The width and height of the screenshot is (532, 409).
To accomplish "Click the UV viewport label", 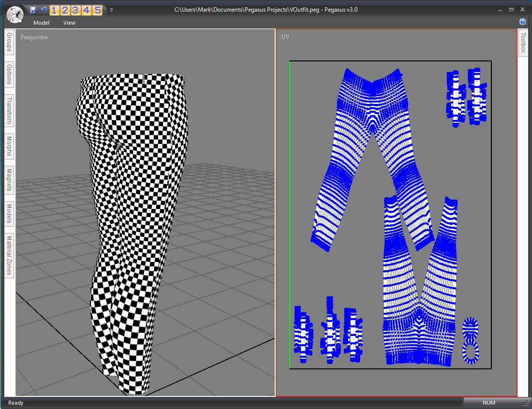I will click(285, 37).
